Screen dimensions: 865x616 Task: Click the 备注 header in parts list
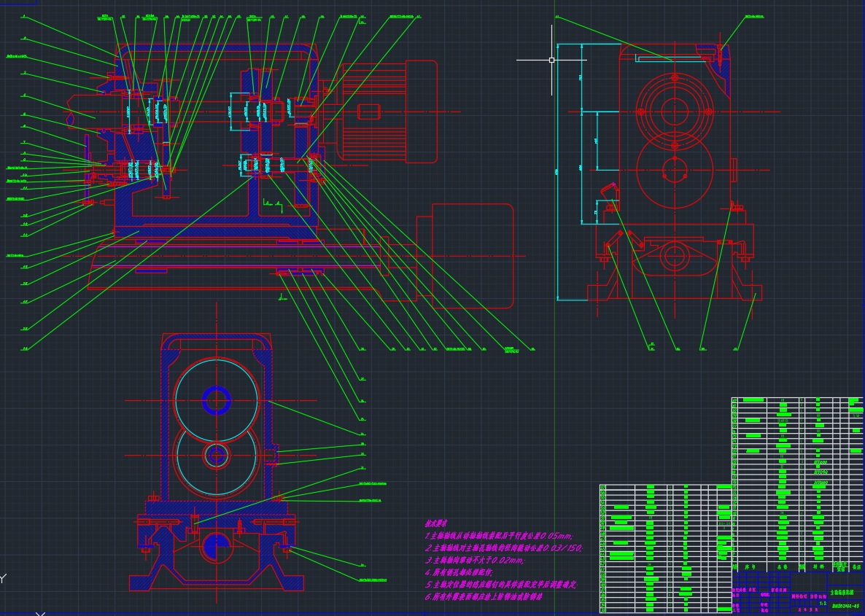tap(857, 566)
